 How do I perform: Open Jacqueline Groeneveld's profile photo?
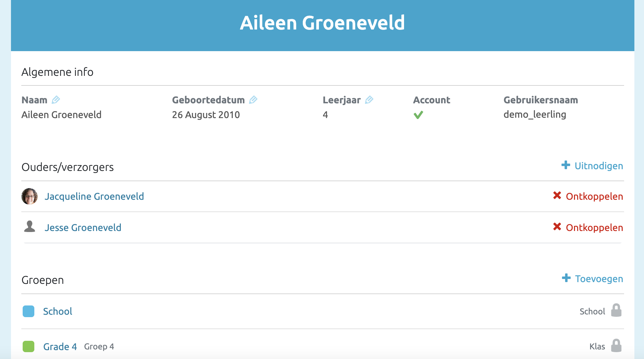tap(30, 196)
